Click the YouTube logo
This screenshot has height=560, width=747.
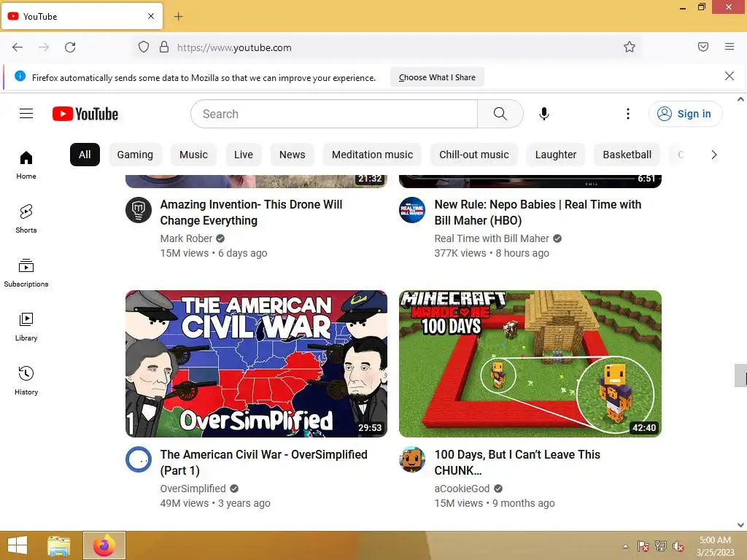85,114
